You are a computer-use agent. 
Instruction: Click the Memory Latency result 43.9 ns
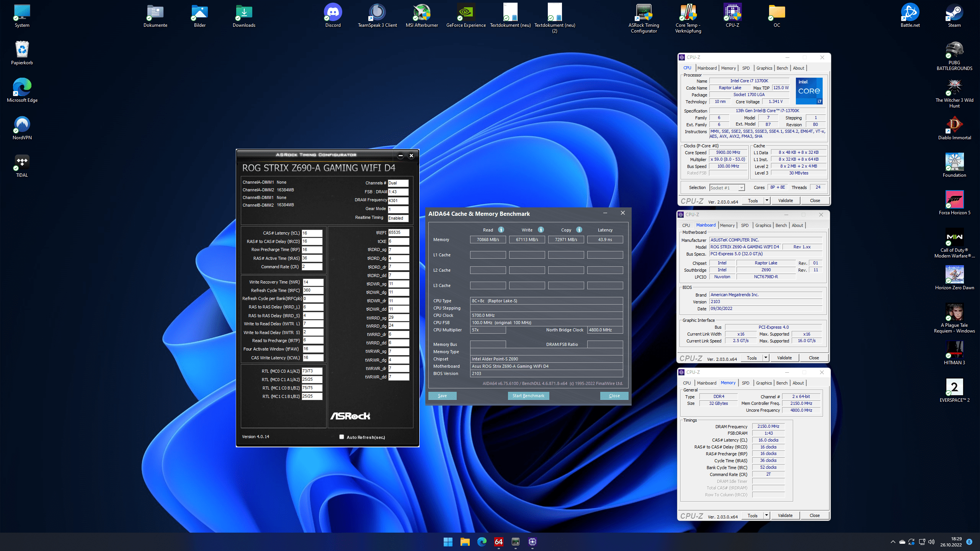pos(605,240)
